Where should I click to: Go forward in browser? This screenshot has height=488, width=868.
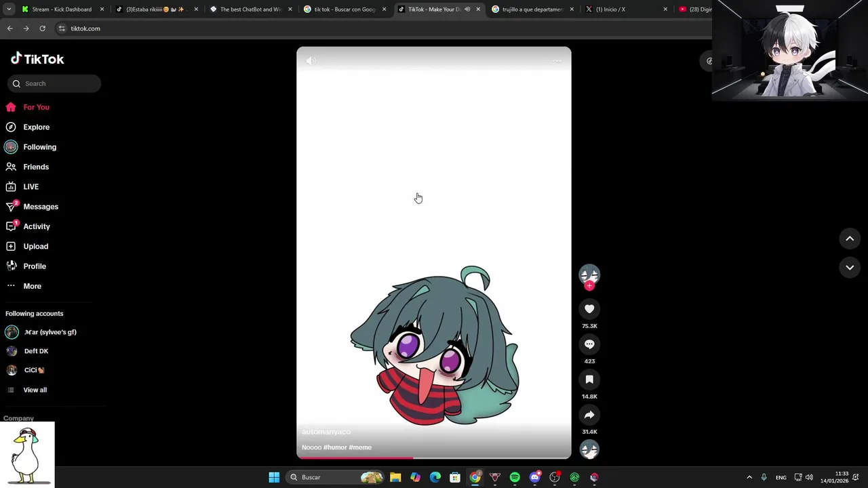tap(26, 28)
